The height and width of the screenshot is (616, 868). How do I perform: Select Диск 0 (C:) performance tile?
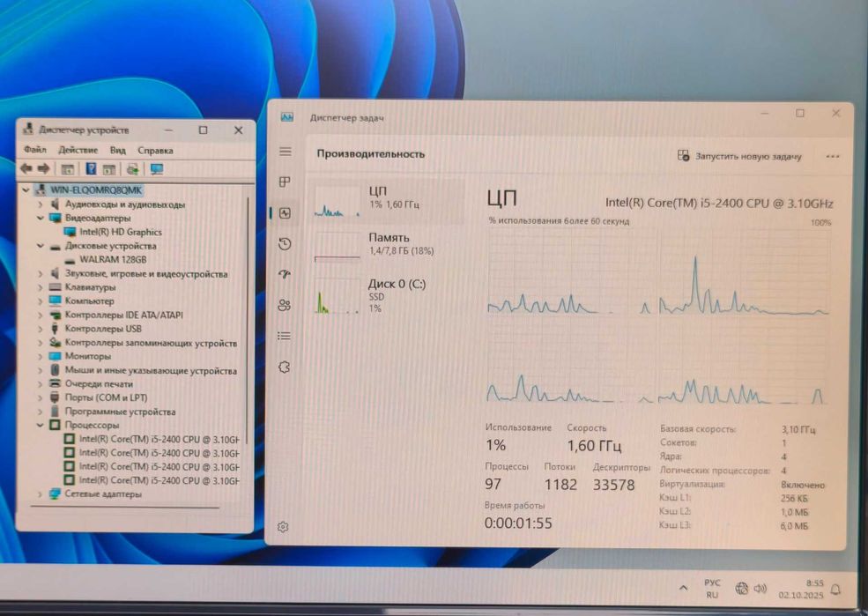pos(388,295)
